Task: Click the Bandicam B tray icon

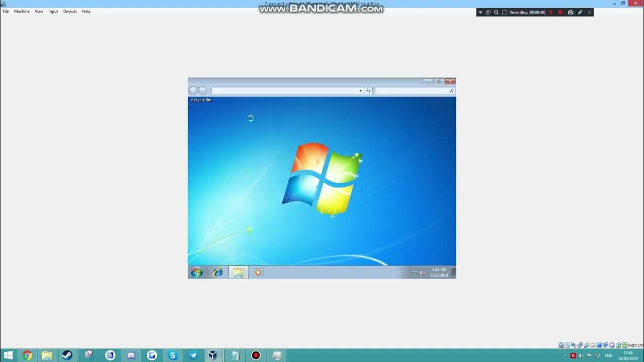Action: pos(573,355)
